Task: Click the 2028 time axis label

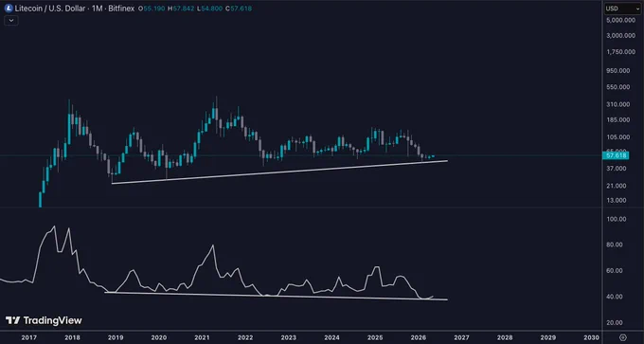Action: coord(505,337)
